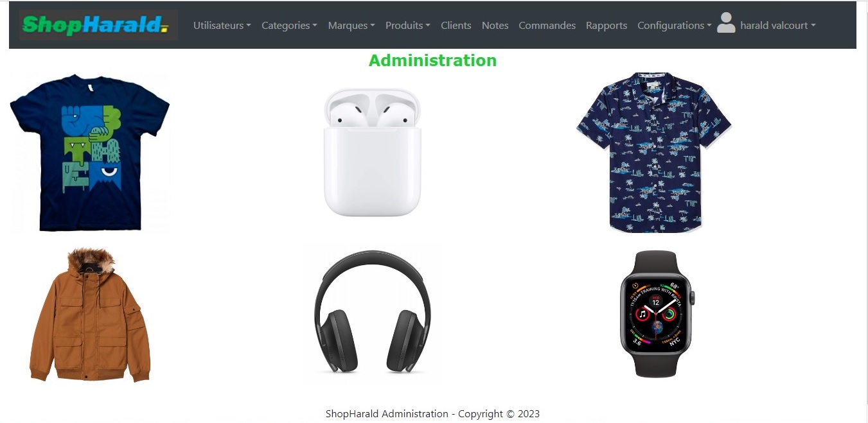Open the Utilisateurs dropdown menu
Image resolution: width=868 pixels, height=423 pixels.
tap(222, 26)
